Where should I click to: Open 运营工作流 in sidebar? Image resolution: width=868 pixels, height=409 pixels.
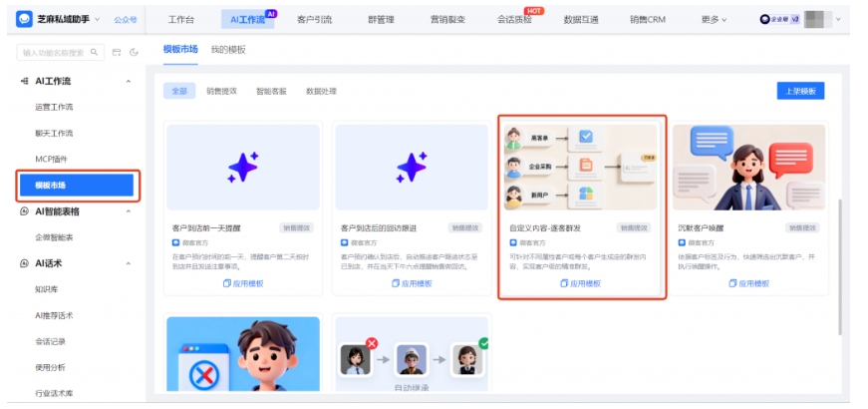[54, 108]
